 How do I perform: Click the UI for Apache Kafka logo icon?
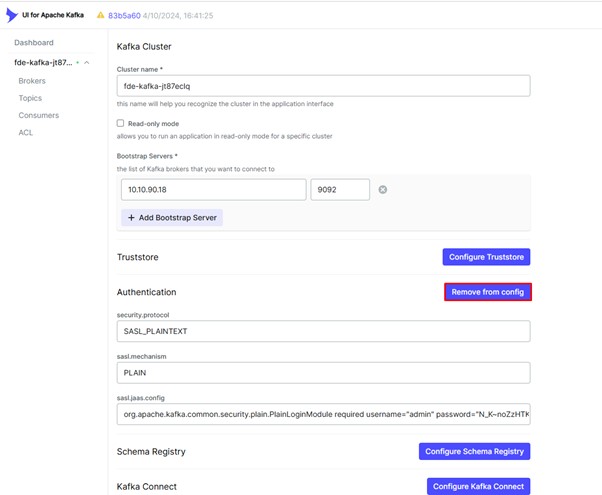pos(12,15)
